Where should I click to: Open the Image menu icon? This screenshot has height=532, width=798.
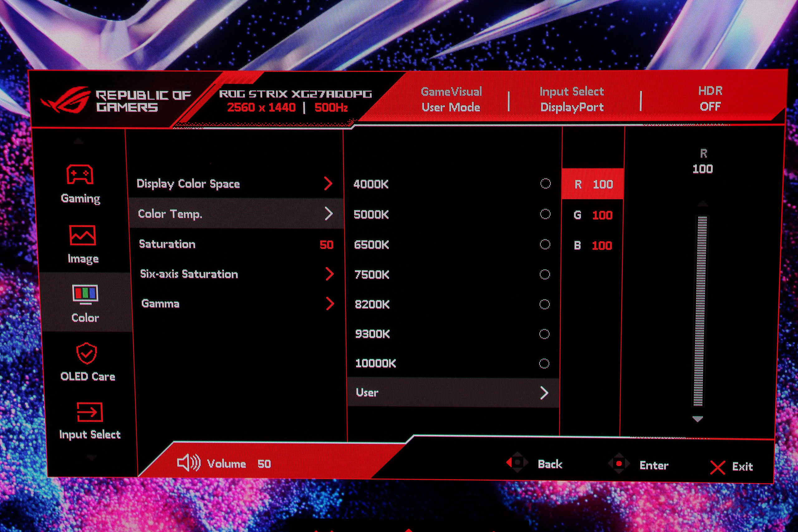[82, 235]
